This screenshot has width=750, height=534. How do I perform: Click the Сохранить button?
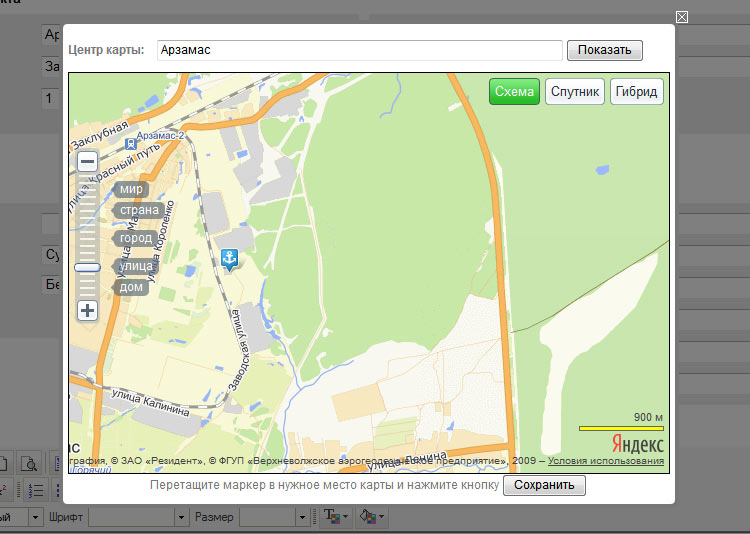[x=544, y=485]
